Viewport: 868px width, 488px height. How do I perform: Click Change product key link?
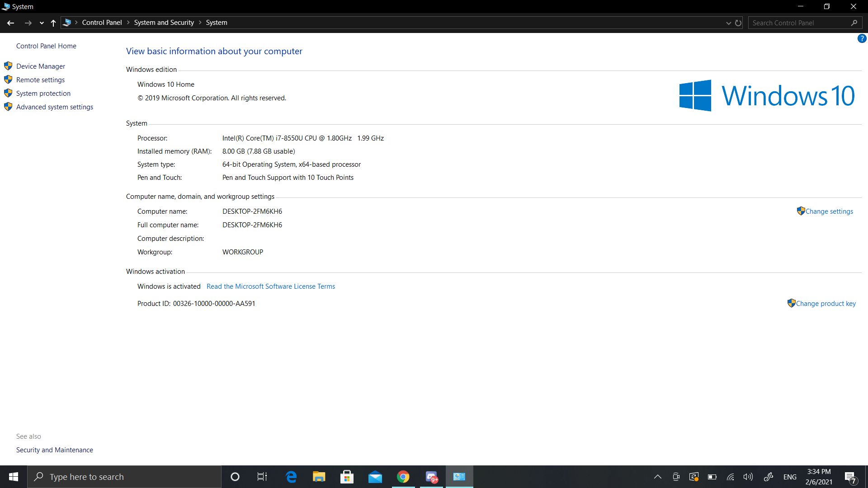pos(826,304)
